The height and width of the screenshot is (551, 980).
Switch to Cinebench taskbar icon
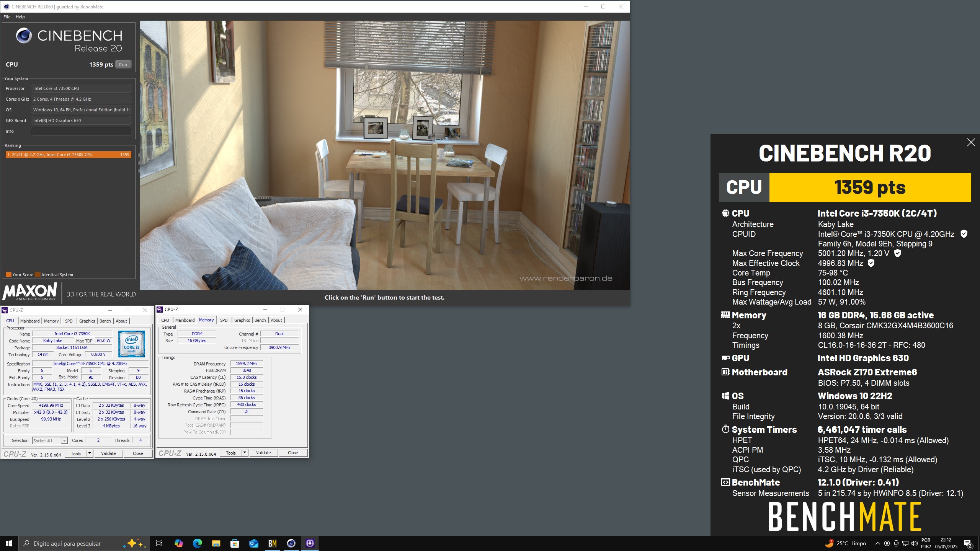pos(291,543)
